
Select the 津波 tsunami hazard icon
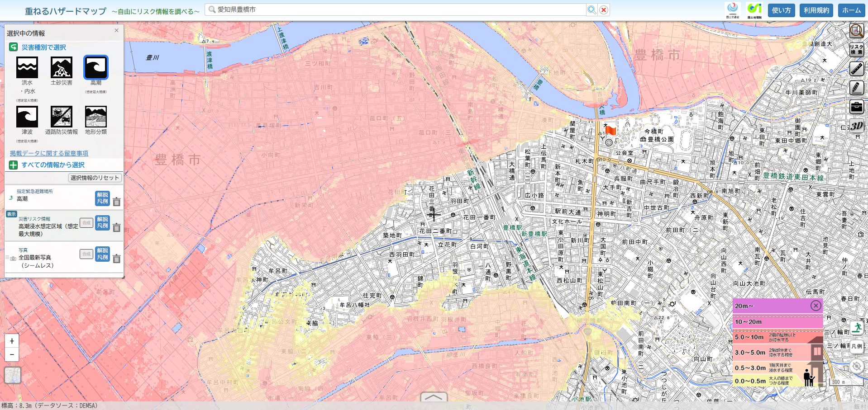pos(27,117)
